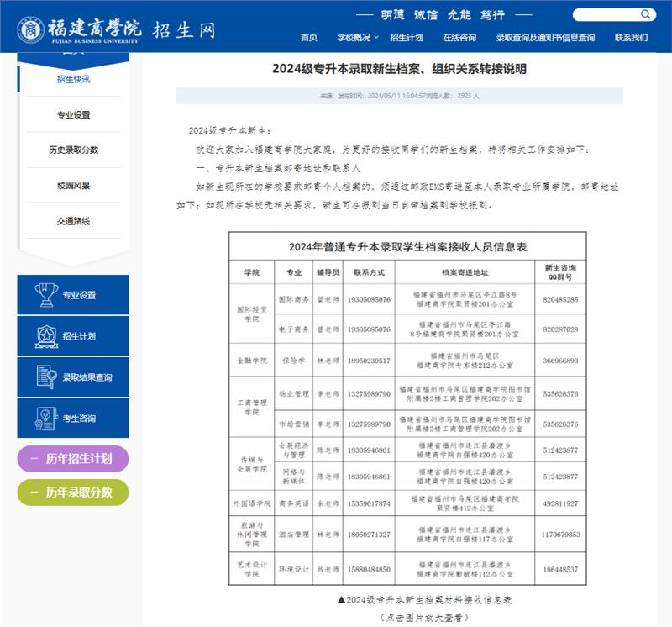The height and width of the screenshot is (627, 672).
Task: Click table cell 保险学
Action: tap(293, 361)
